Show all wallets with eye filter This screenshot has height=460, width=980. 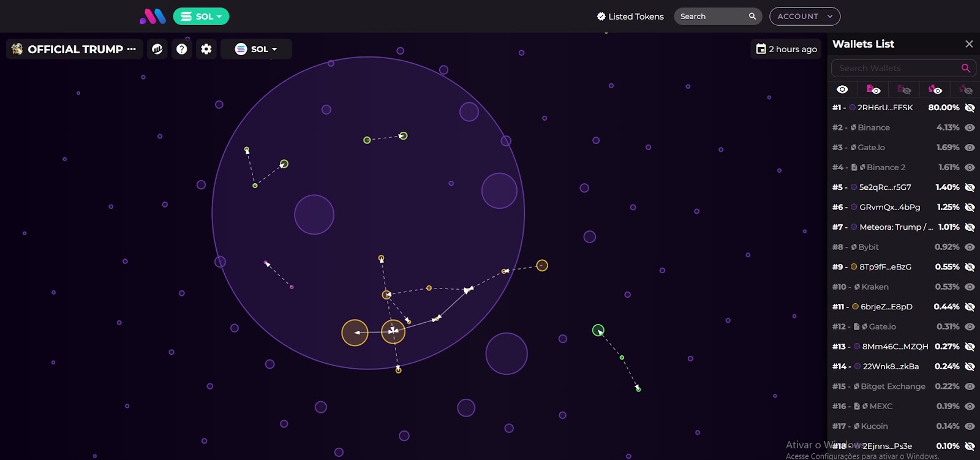843,89
